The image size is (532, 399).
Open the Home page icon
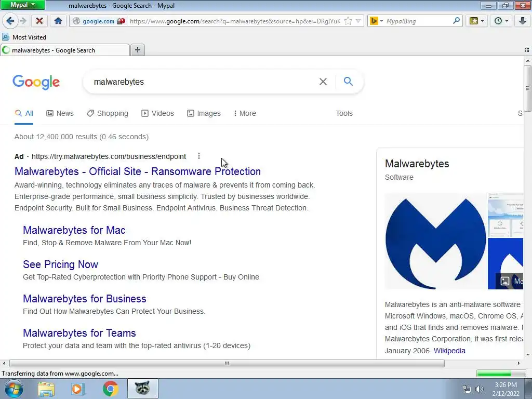pyautogui.click(x=58, y=21)
